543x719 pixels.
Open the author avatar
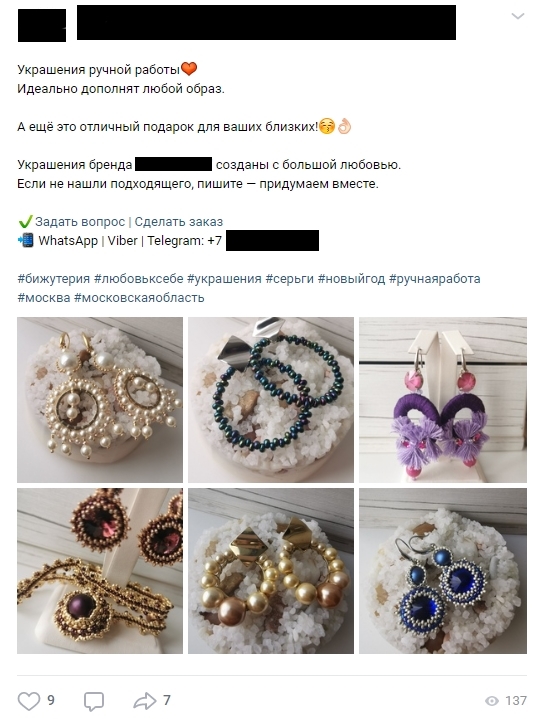(42, 26)
